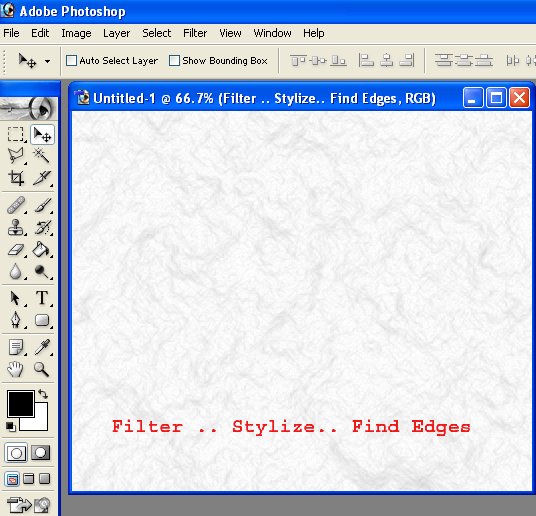Pick the Paint Bucket tool
The width and height of the screenshot is (536, 516).
point(41,249)
